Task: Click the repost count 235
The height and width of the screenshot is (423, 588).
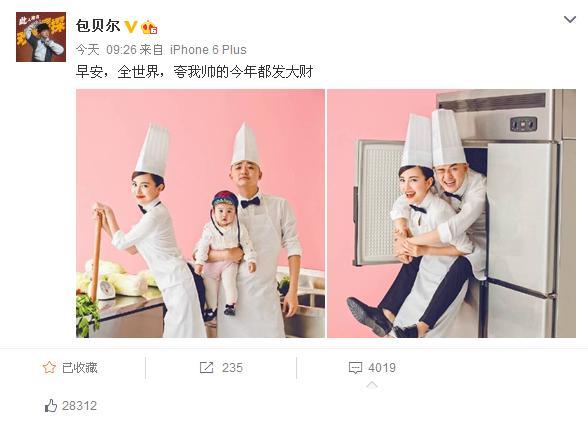Action: pyautogui.click(x=232, y=368)
